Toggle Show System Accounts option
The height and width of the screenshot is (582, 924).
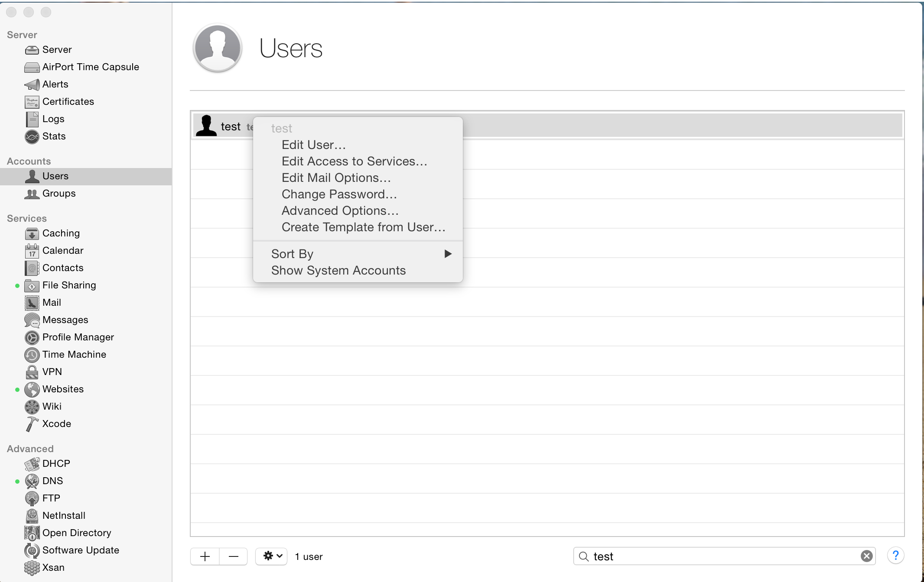pyautogui.click(x=338, y=270)
